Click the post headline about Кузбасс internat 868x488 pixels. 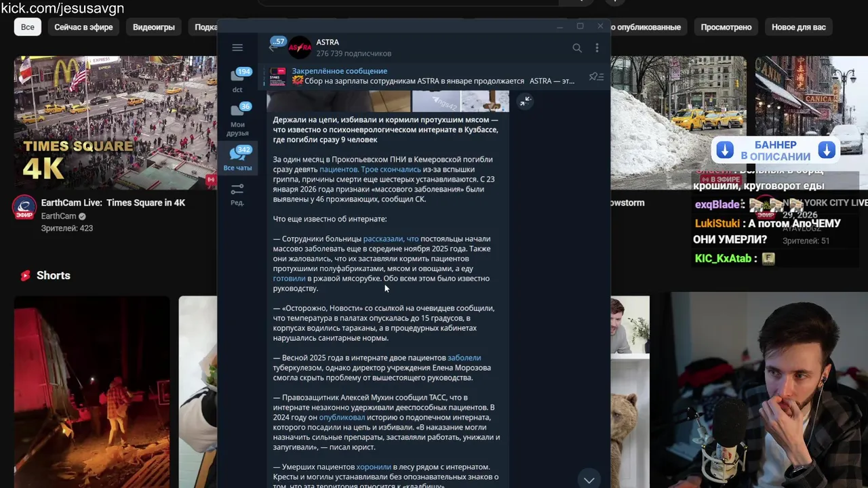[x=386, y=129]
